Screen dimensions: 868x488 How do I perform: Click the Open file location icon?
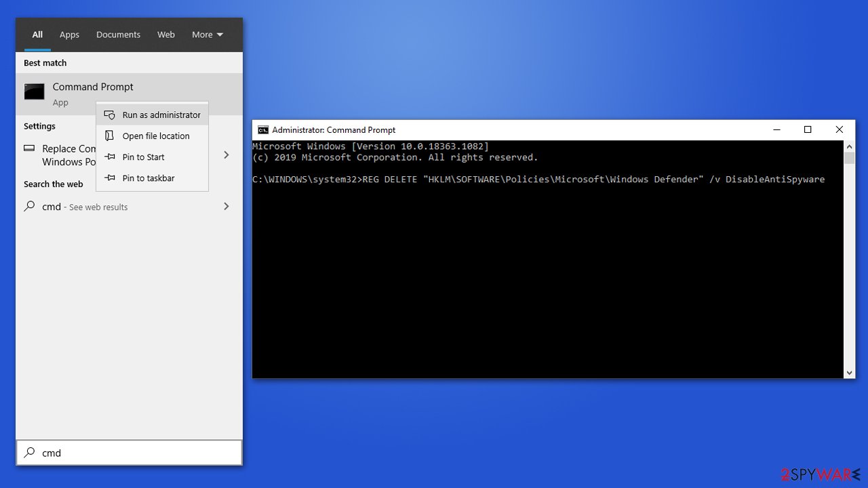tap(109, 136)
